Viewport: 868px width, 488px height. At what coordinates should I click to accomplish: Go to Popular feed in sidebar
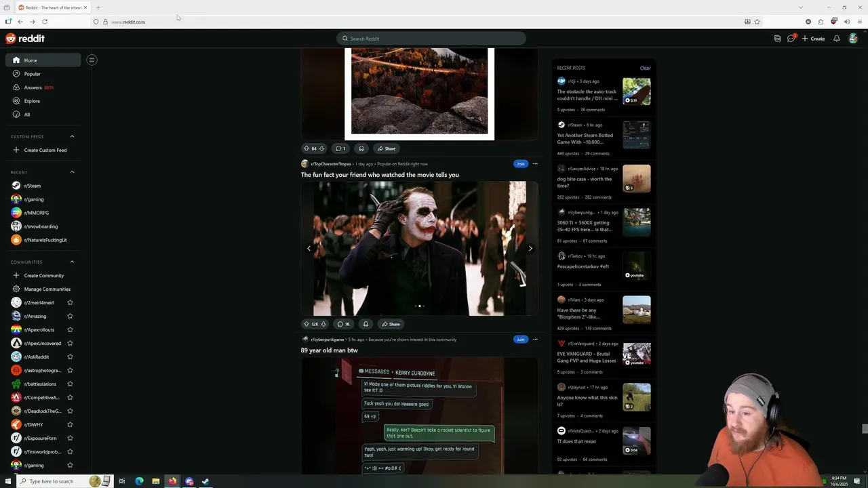[43, 74]
